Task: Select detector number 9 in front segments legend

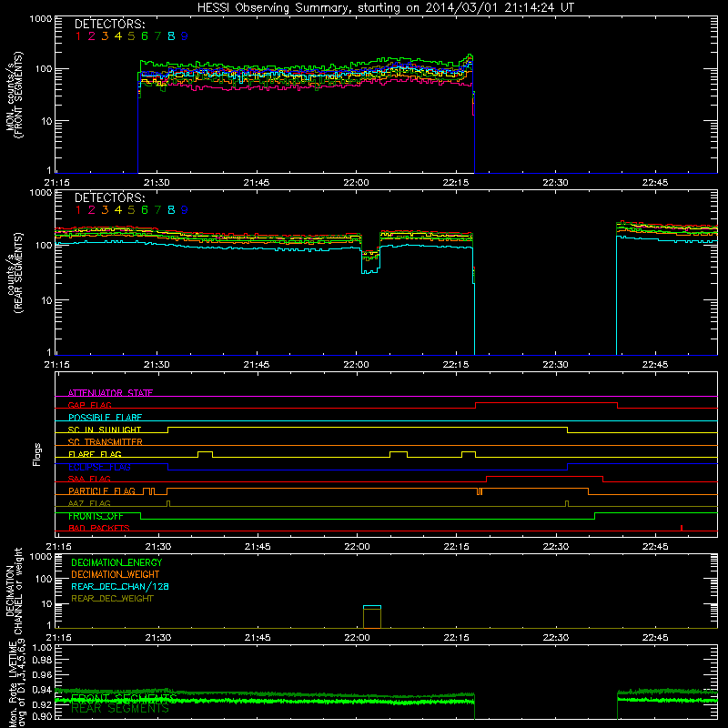Action: coord(185,36)
